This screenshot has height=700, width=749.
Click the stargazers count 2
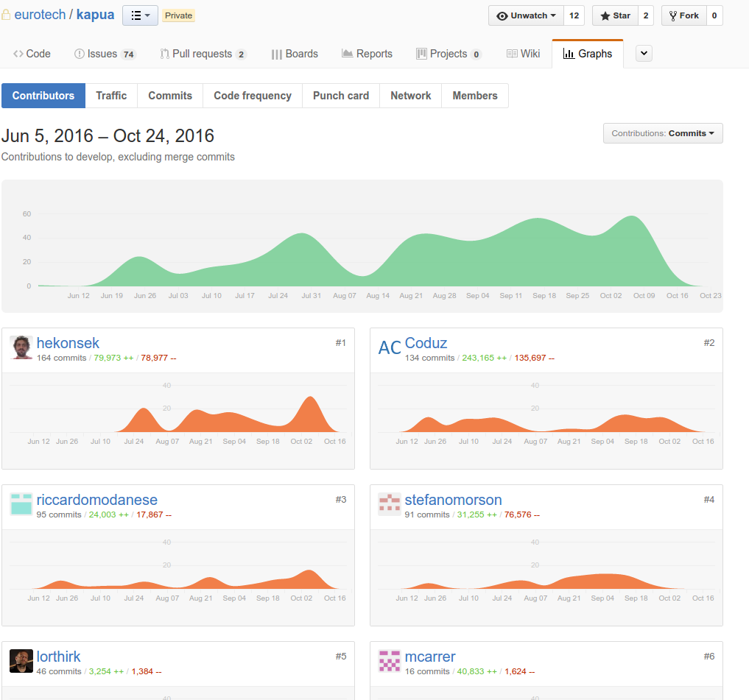click(646, 15)
